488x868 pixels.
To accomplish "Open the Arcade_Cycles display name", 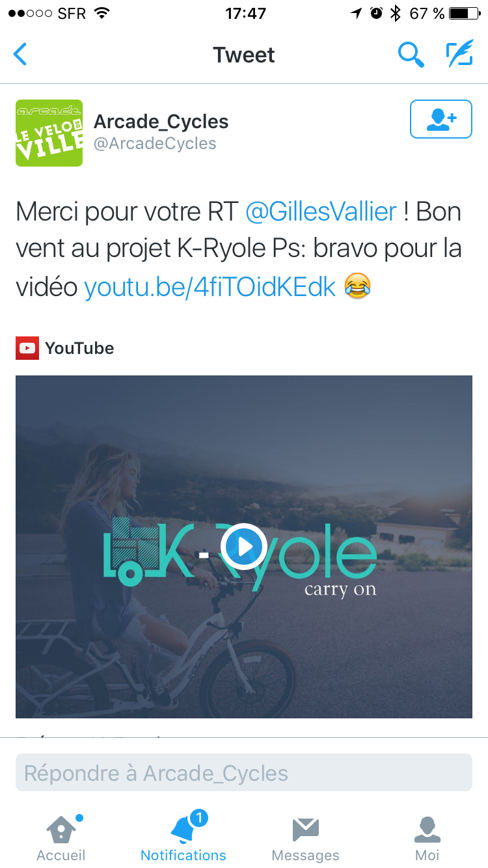I will (x=161, y=122).
